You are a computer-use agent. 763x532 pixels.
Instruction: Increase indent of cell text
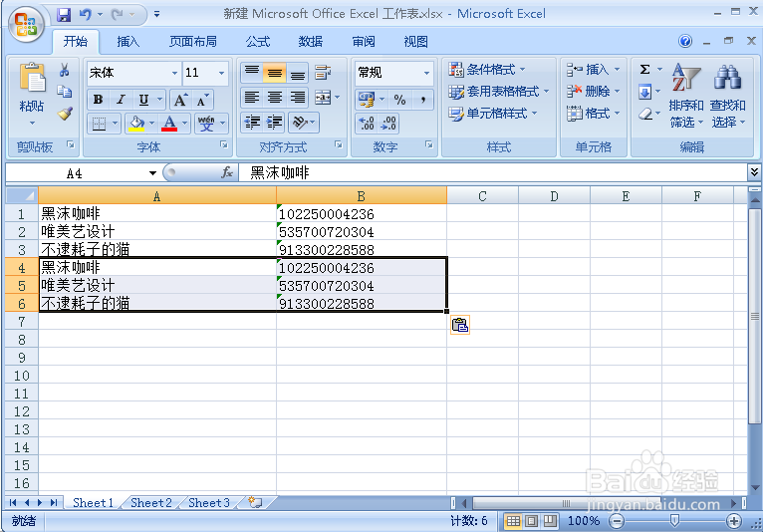pos(274,123)
